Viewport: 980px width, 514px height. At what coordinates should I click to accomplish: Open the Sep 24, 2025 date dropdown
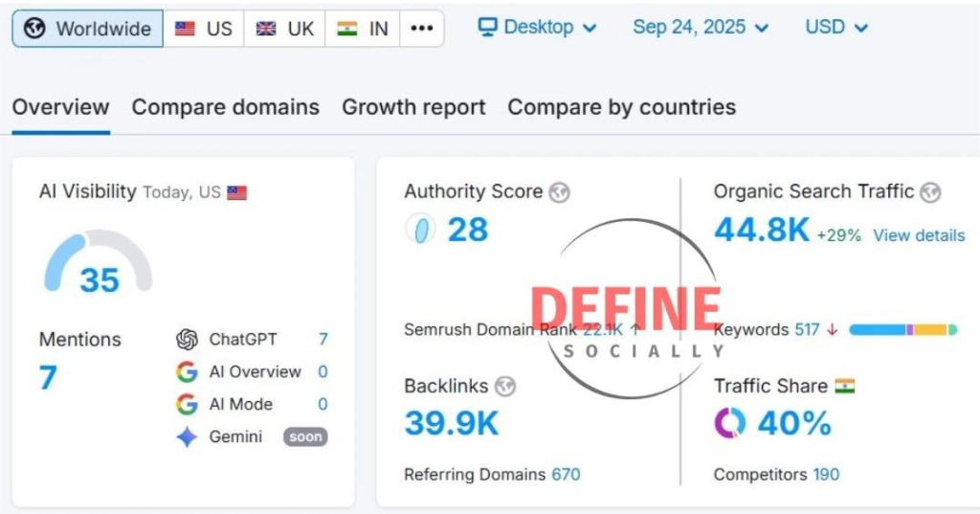701,28
